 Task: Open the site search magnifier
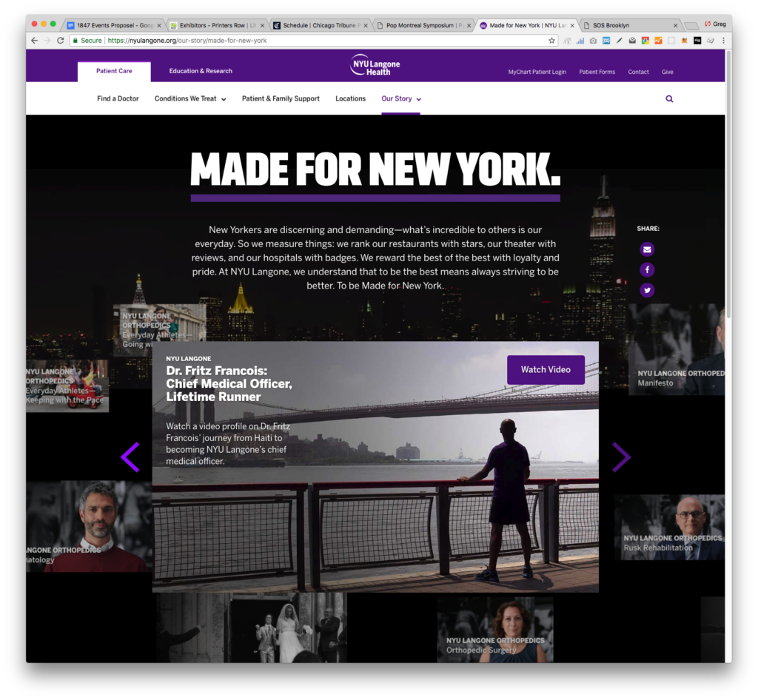[x=669, y=98]
